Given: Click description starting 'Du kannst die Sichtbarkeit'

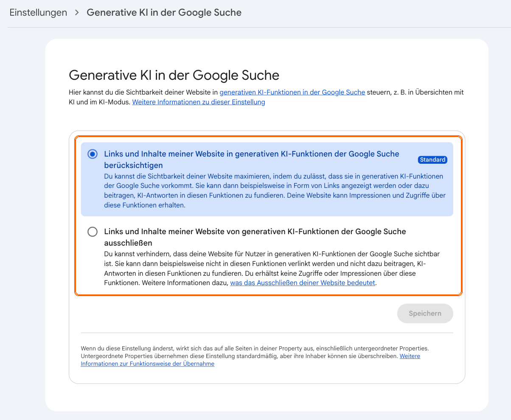Looking at the screenshot, I should (275, 190).
